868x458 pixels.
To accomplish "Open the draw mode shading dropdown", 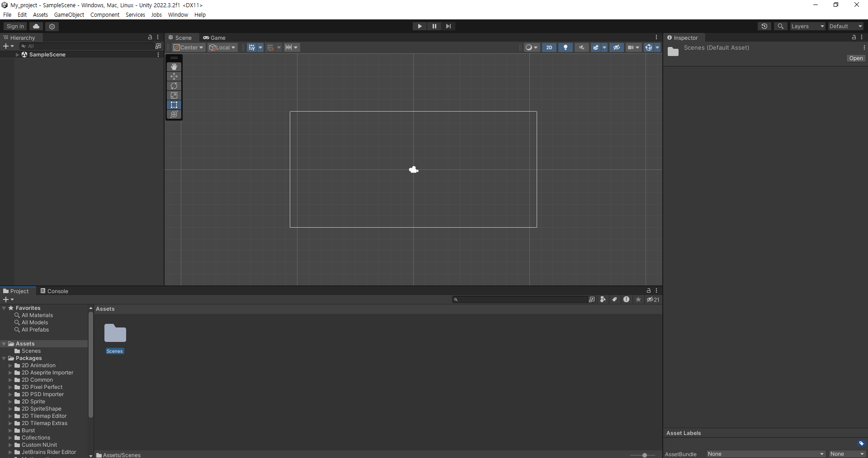I will pyautogui.click(x=532, y=47).
